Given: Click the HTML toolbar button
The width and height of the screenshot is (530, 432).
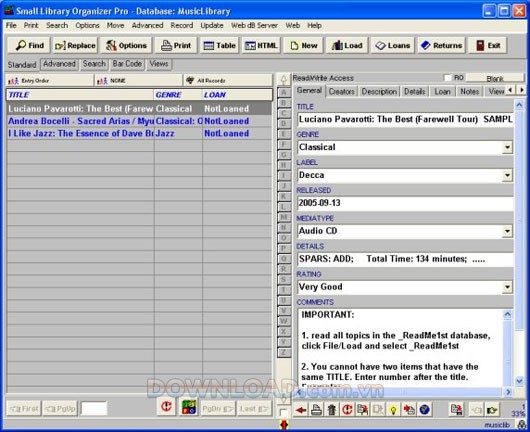Looking at the screenshot, I should pyautogui.click(x=261, y=45).
